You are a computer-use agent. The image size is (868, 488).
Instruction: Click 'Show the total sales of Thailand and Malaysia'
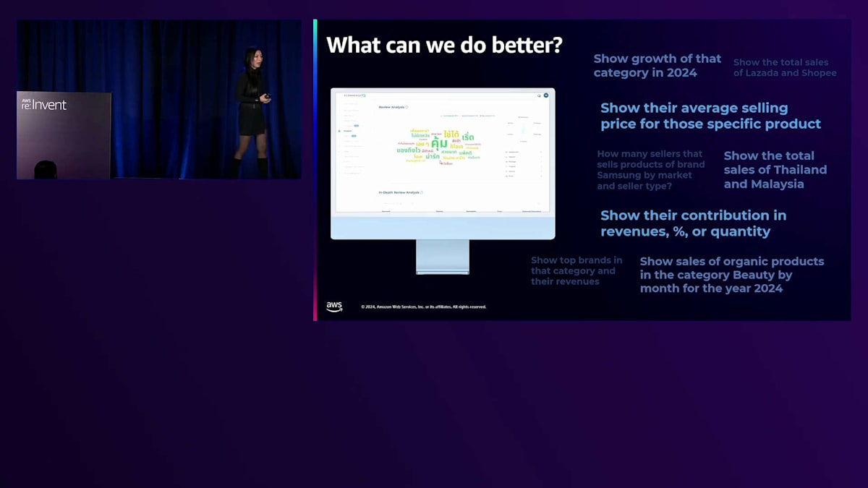point(775,170)
